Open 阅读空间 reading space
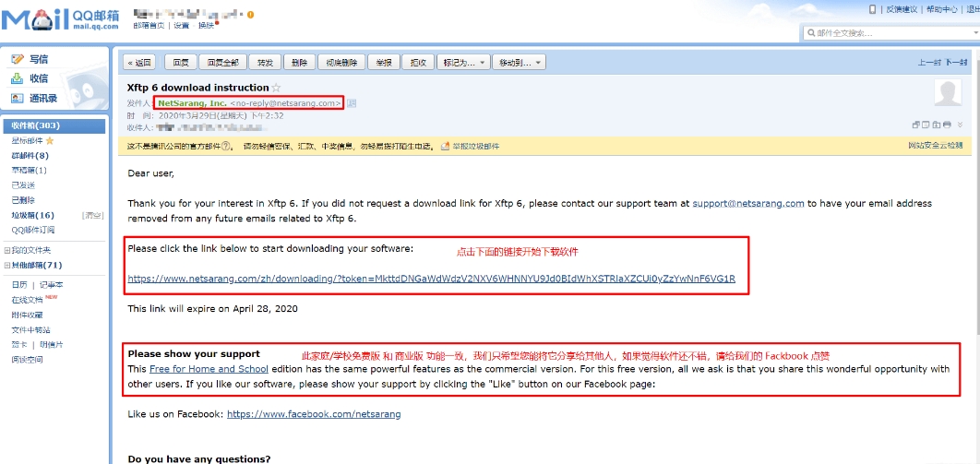Screen dimensions: 980x464 pos(27,360)
